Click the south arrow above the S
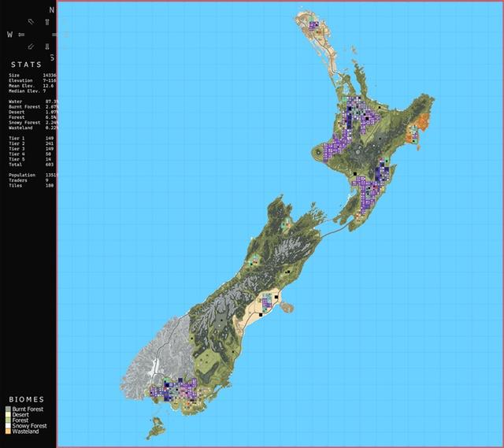The height and width of the screenshot is (448, 504). click(x=47, y=46)
